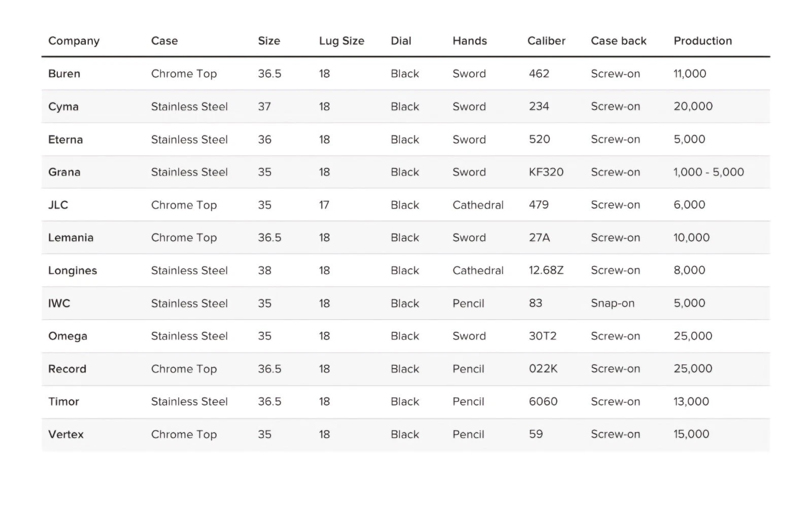812x510 pixels.
Task: Click the Case column header
Action: pos(164,41)
